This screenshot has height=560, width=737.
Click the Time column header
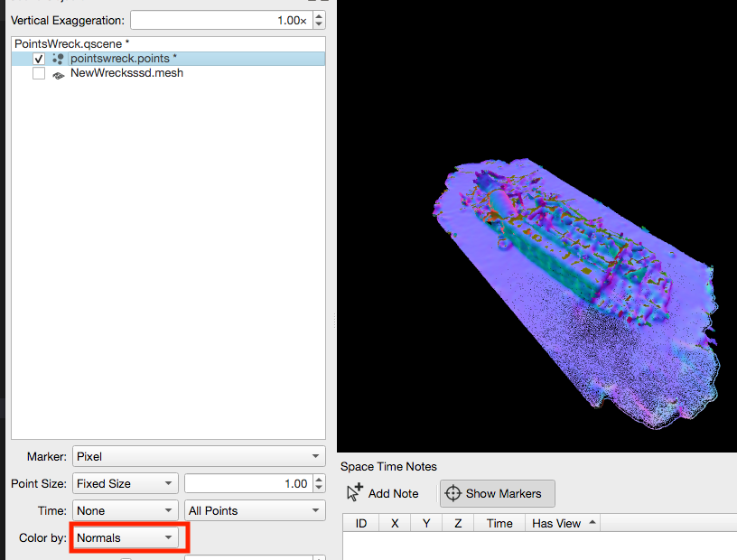(499, 523)
